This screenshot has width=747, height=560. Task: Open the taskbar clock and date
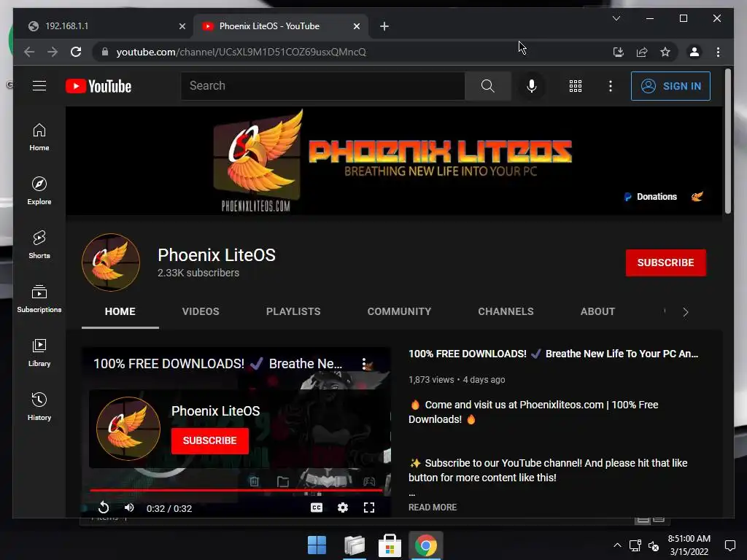(x=689, y=545)
